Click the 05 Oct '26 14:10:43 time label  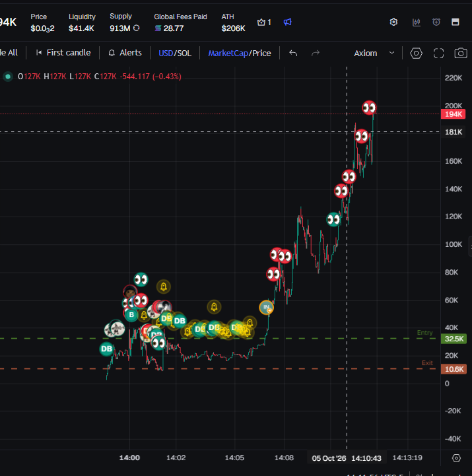click(x=347, y=458)
